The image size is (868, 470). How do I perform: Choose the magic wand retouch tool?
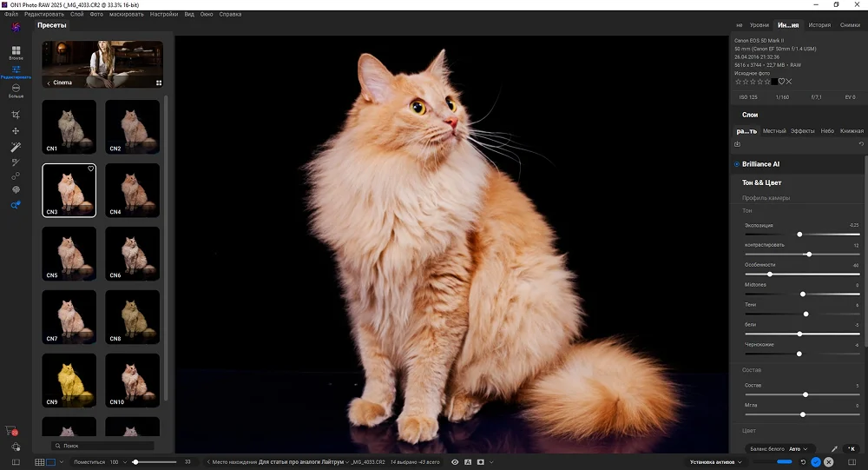pos(16,147)
